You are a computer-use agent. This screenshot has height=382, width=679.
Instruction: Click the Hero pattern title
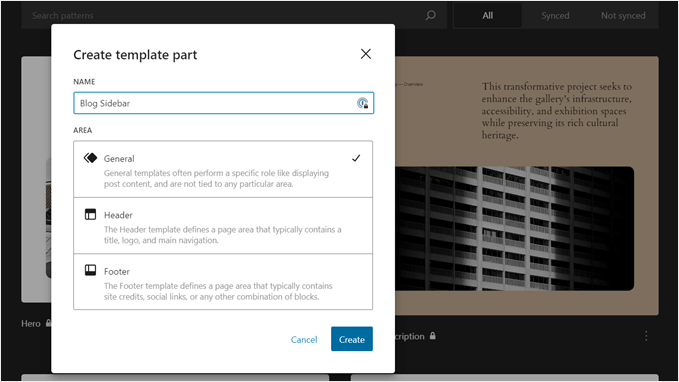click(31, 324)
